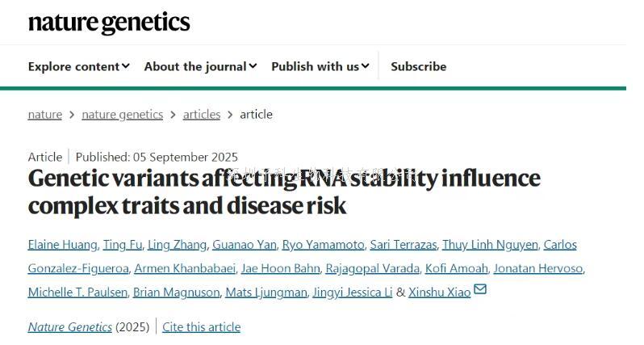The height and width of the screenshot is (345, 644).
Task: Go to the nature breadcrumb link
Action: [44, 114]
